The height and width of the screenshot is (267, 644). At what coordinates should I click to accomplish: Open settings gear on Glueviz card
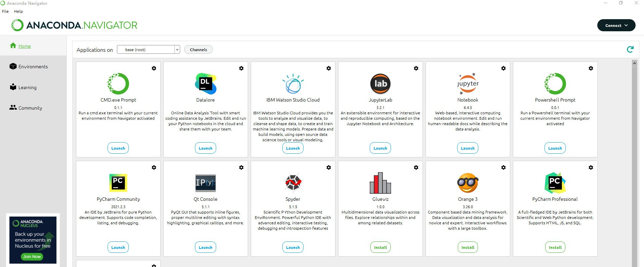(416, 167)
